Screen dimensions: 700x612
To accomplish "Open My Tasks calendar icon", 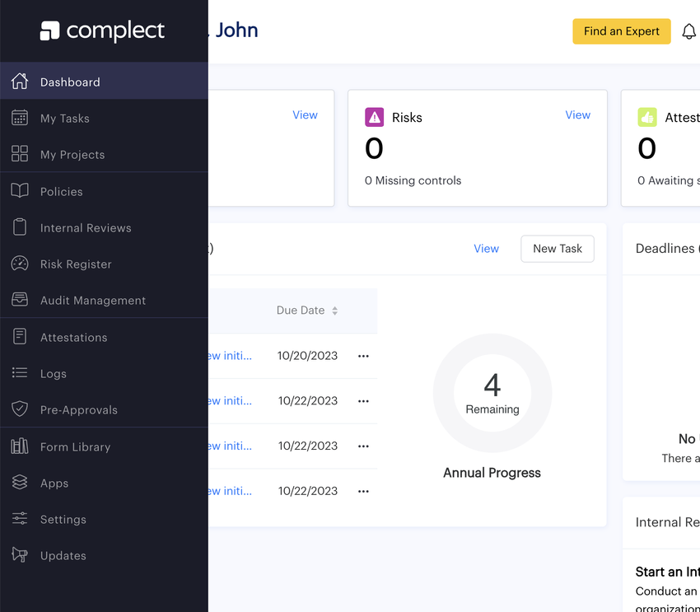I will click(x=20, y=118).
